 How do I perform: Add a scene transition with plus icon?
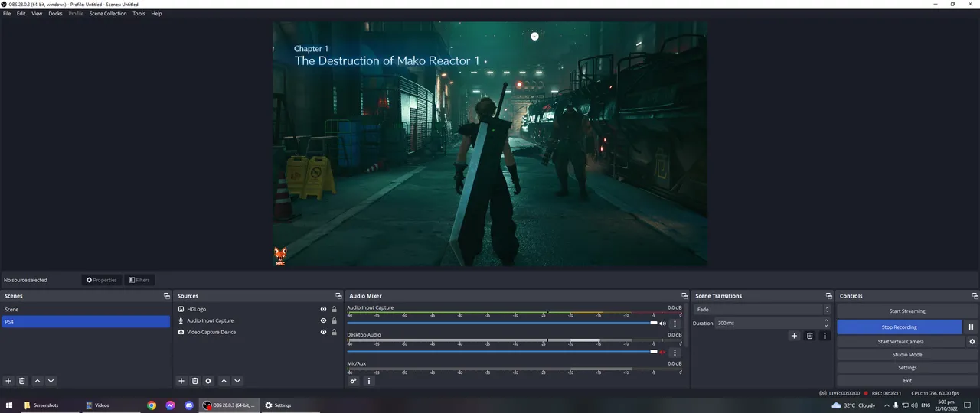point(794,336)
